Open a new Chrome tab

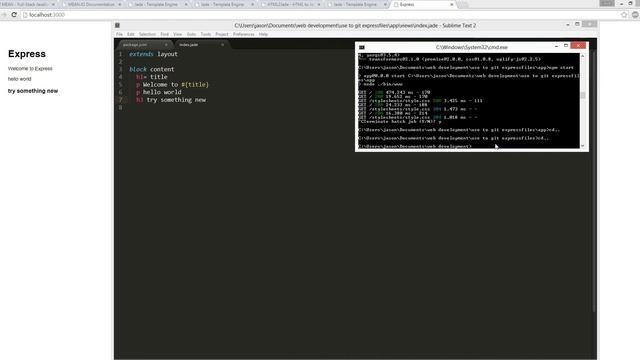(463, 4)
